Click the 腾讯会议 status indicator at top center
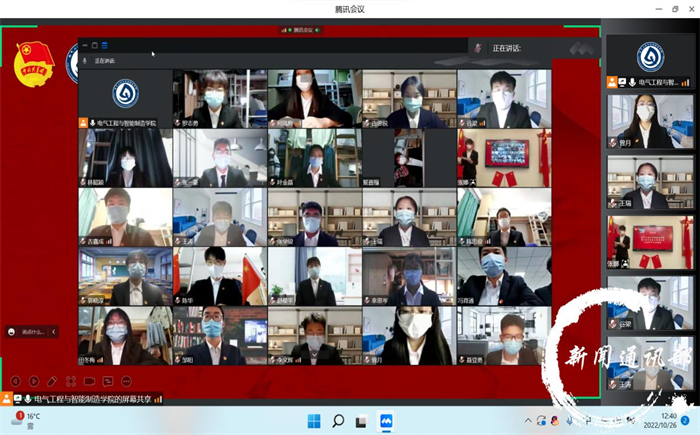The width and height of the screenshot is (700, 435). pyautogui.click(x=300, y=30)
